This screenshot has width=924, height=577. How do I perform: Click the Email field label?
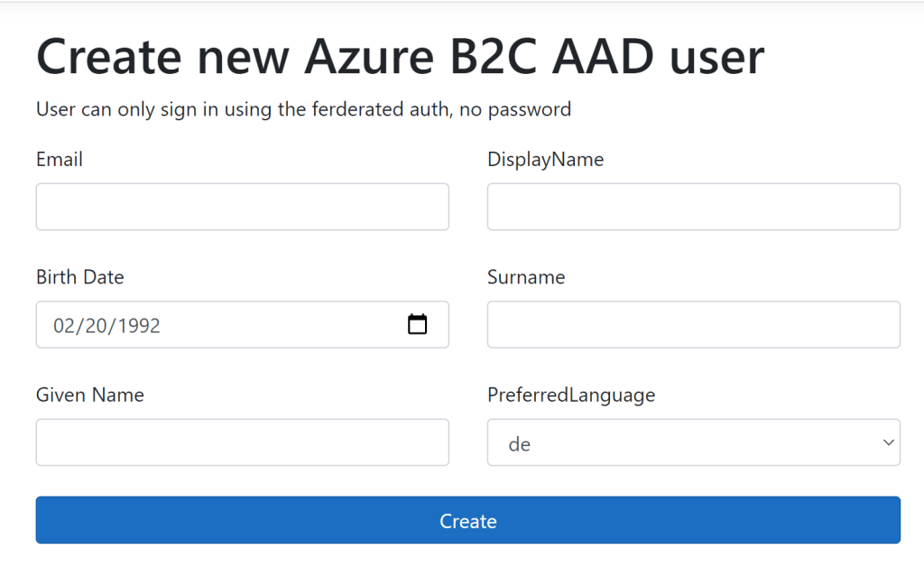coord(60,160)
